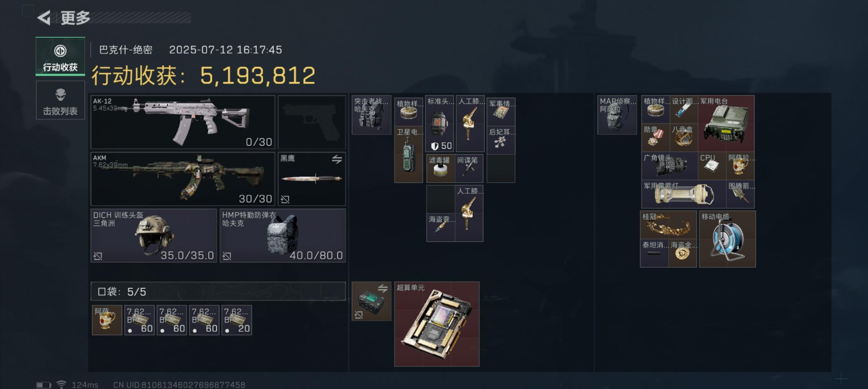Viewport: 868px width, 389px height.
Task: Switch to the 行动收获 tab
Action: tap(60, 57)
